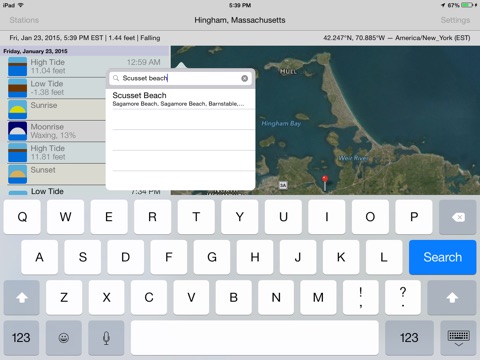Switch to numbers with the left 123 key
480x360 pixels.
click(21, 338)
